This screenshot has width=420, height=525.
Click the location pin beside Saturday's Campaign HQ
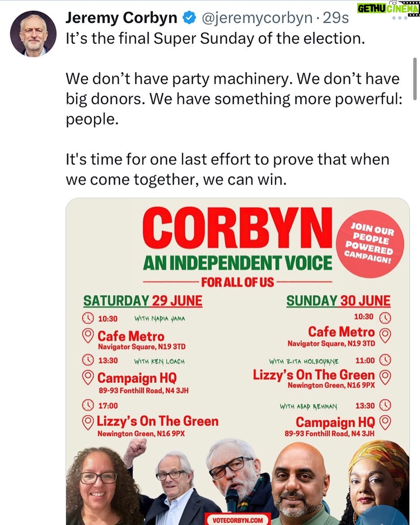88,377
